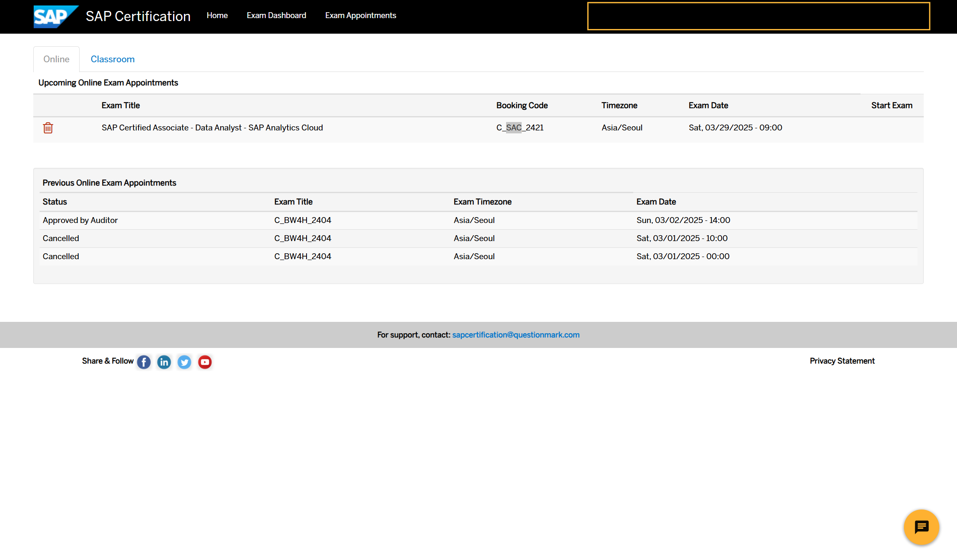Click the Start Exam column header
957x560 pixels.
892,105
